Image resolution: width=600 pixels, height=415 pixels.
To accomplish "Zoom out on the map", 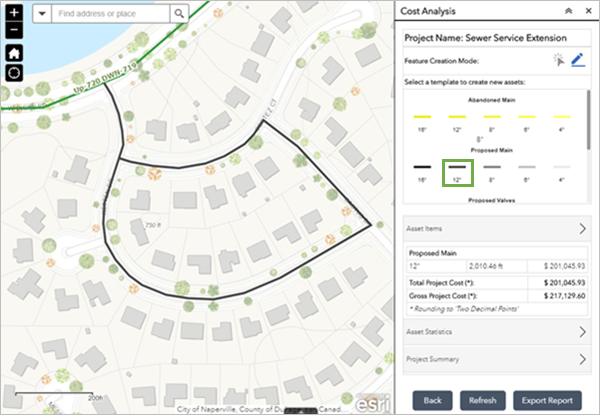I will click(14, 31).
